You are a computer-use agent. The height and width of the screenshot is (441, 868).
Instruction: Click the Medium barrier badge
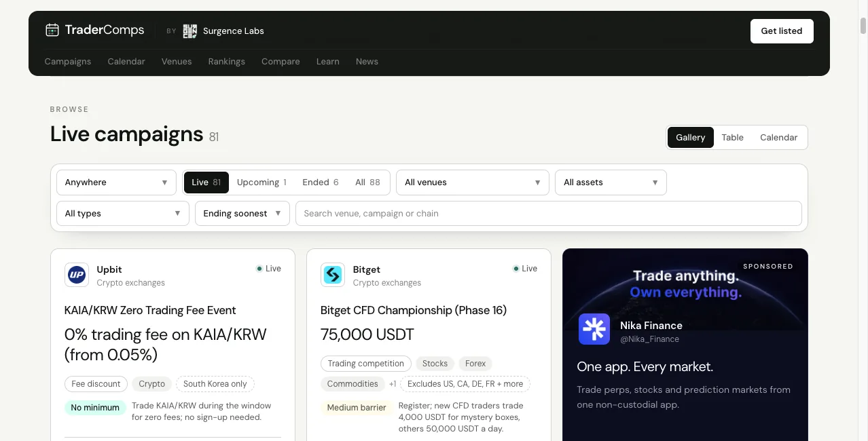pyautogui.click(x=357, y=408)
